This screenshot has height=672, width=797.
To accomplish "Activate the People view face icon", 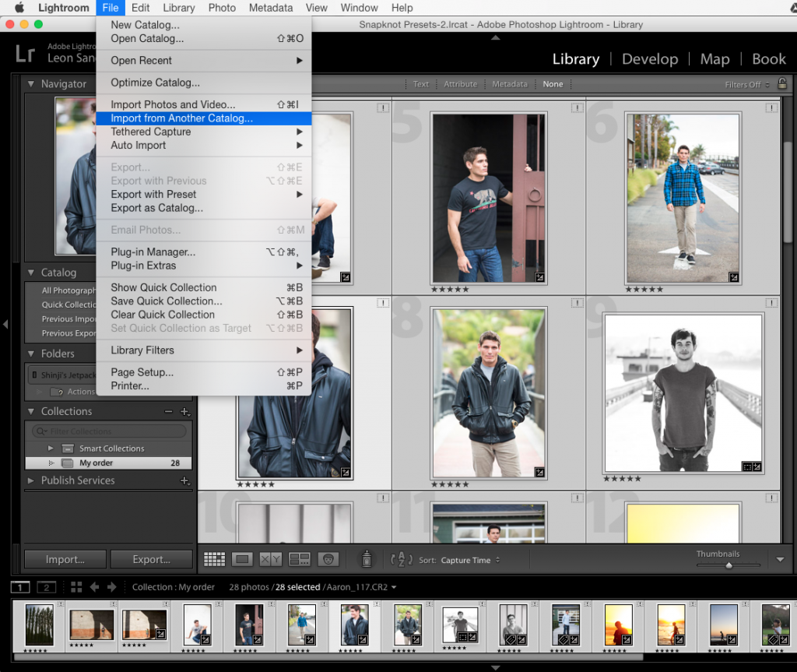I will [328, 558].
